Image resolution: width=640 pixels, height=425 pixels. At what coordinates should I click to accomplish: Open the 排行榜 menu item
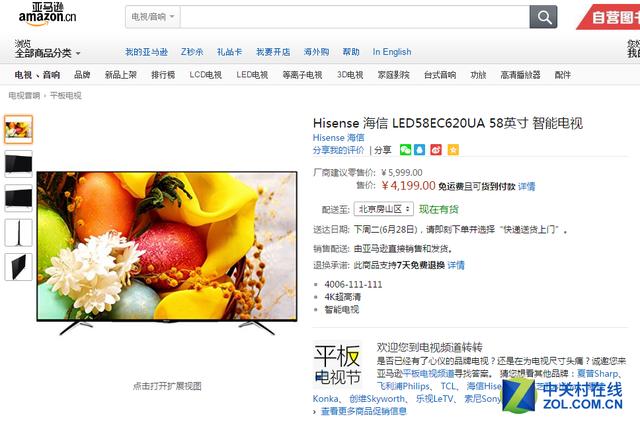pyautogui.click(x=163, y=75)
